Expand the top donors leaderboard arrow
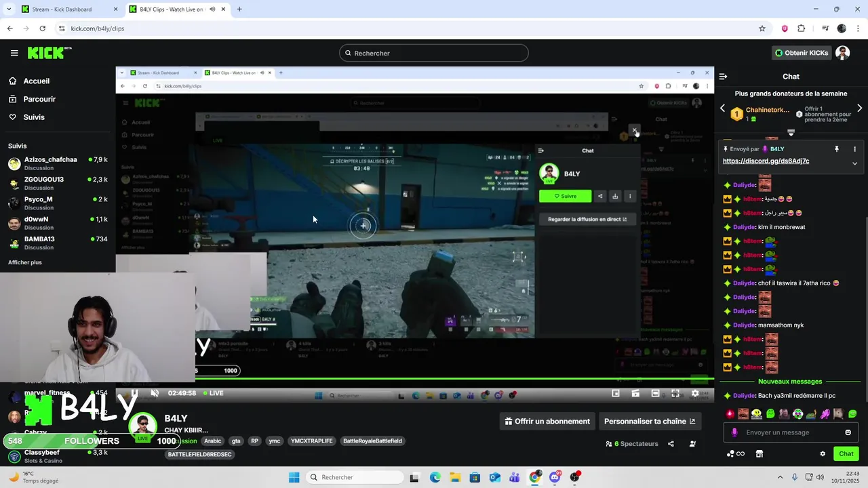 point(791,133)
